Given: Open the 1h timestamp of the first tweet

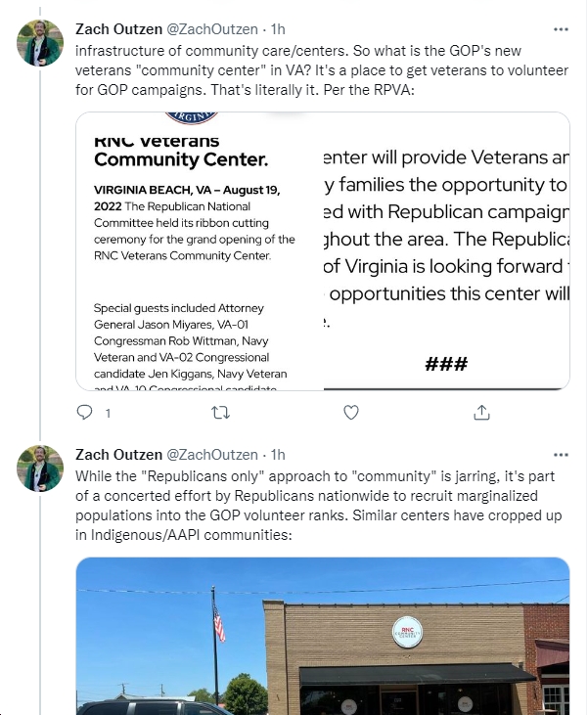Looking at the screenshot, I should [x=278, y=29].
